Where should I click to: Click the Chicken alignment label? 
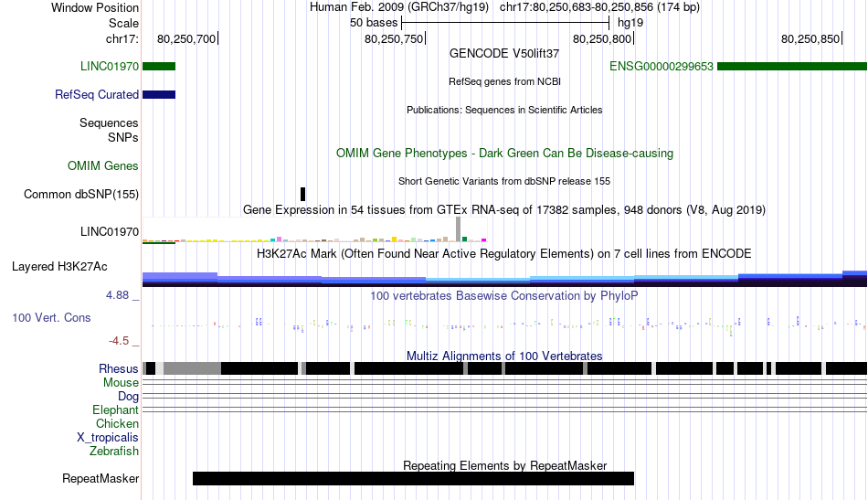[x=117, y=423]
